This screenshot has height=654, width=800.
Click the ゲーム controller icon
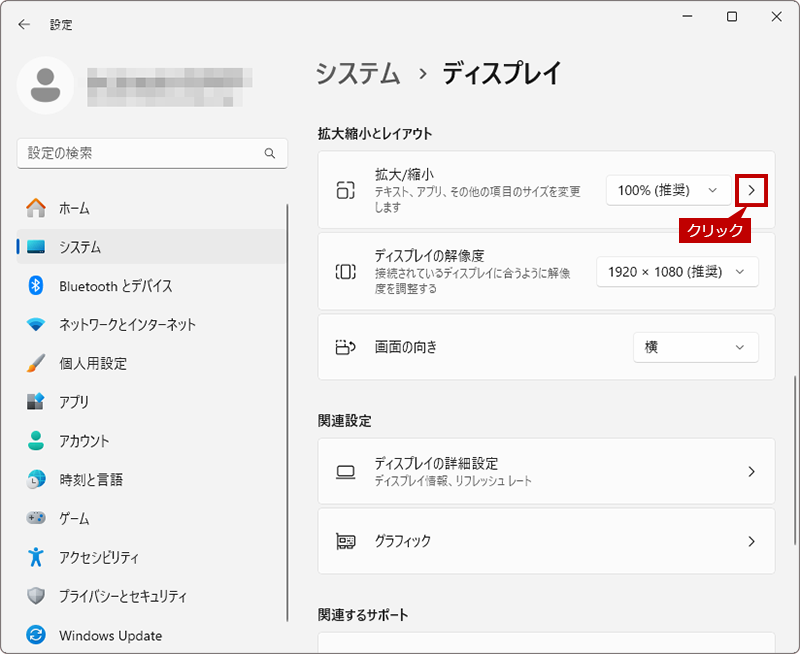coord(36,518)
